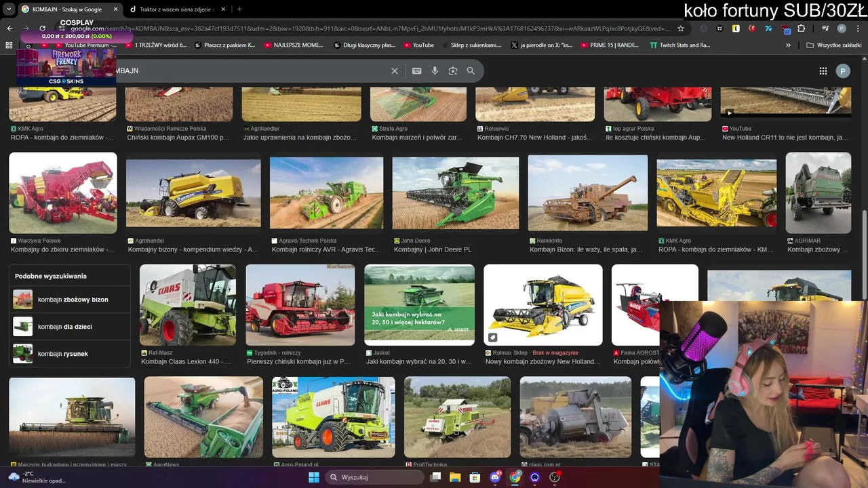Clear the Google search box with the X
Viewport: 868px width, 488px height.
click(395, 71)
